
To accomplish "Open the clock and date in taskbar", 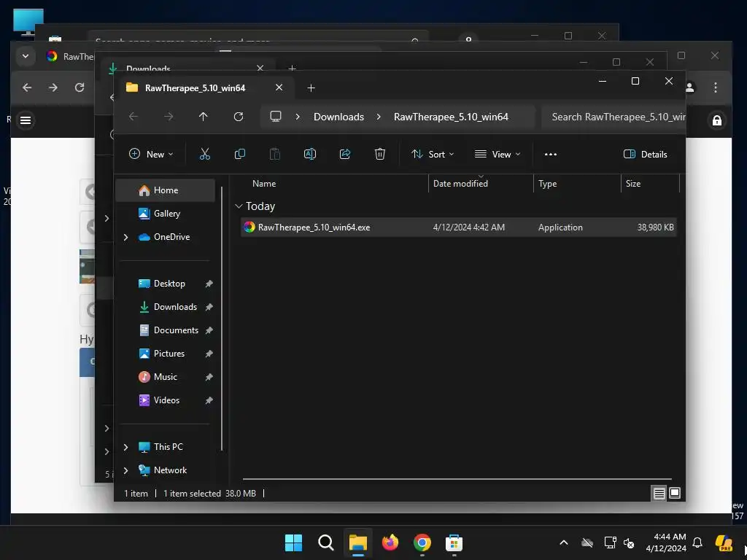I will [x=665, y=542].
